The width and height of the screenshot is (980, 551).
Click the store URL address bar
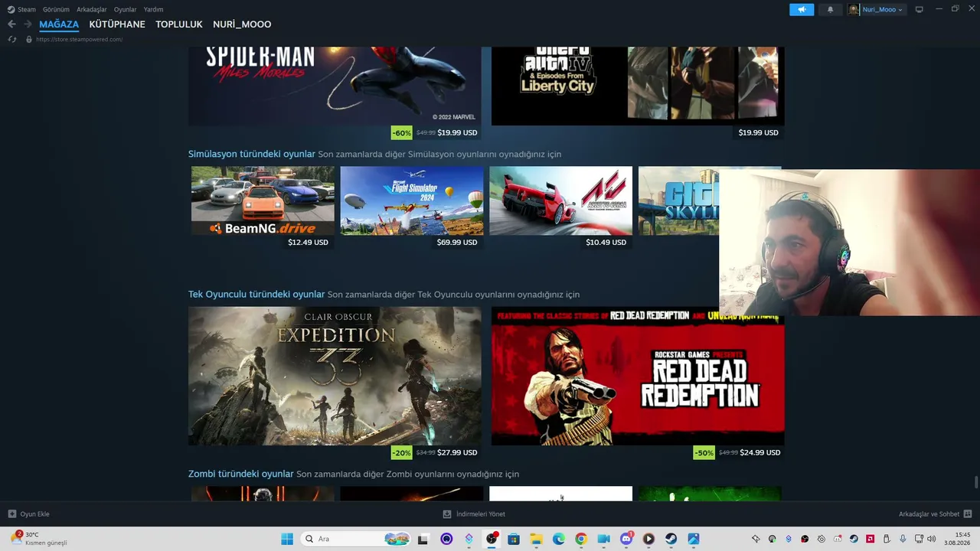(x=79, y=39)
